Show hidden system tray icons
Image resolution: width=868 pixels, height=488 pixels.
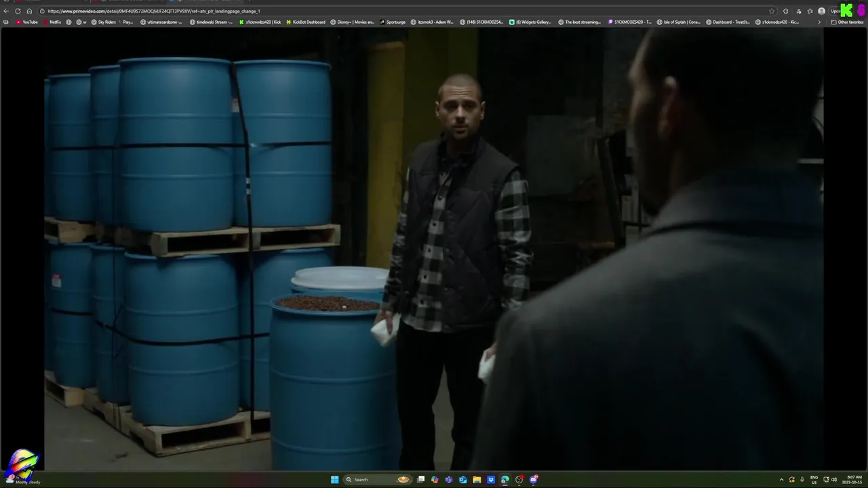tap(781, 480)
